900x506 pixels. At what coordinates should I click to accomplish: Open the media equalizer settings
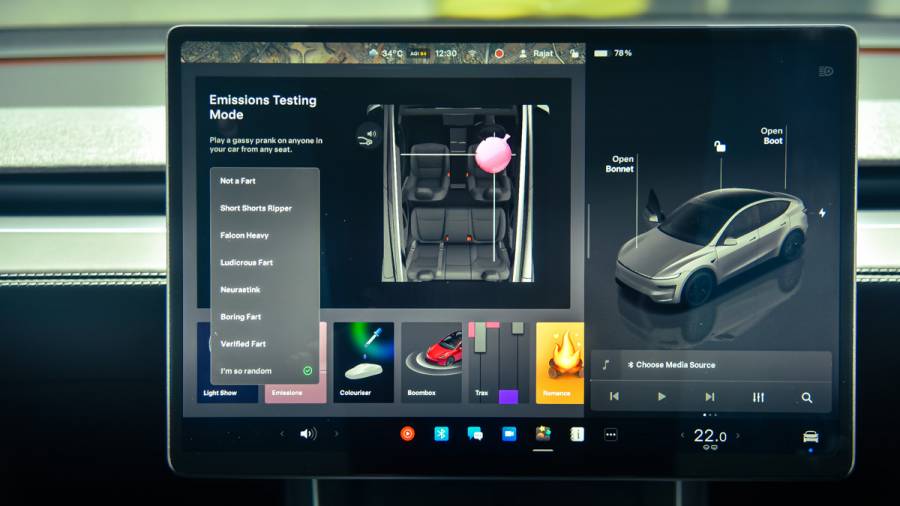tap(758, 397)
